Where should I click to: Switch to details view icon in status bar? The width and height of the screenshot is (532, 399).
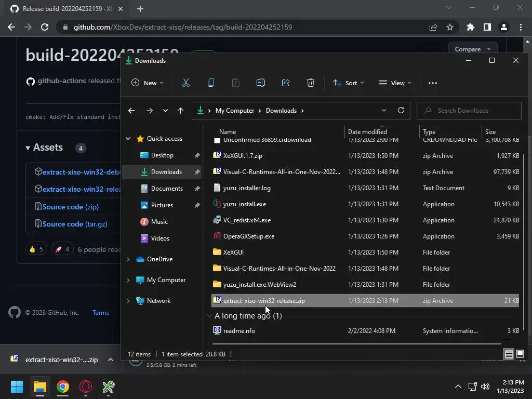tap(509, 354)
